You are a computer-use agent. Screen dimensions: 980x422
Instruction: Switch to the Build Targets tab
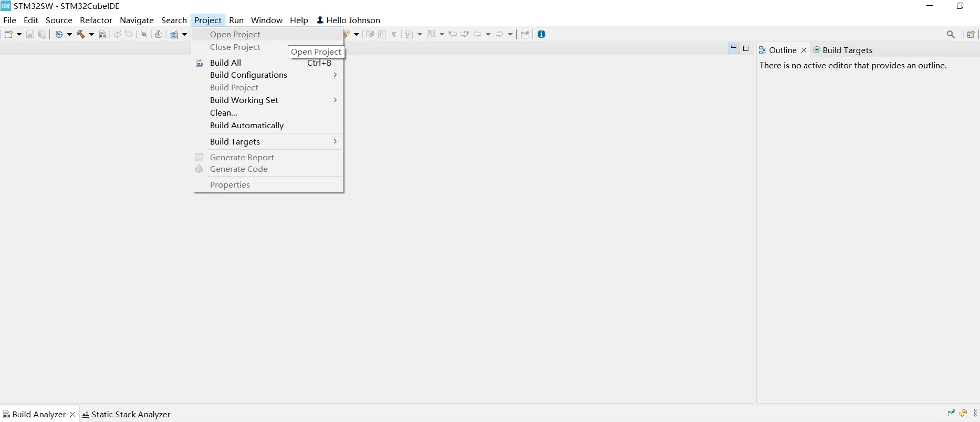(843, 50)
